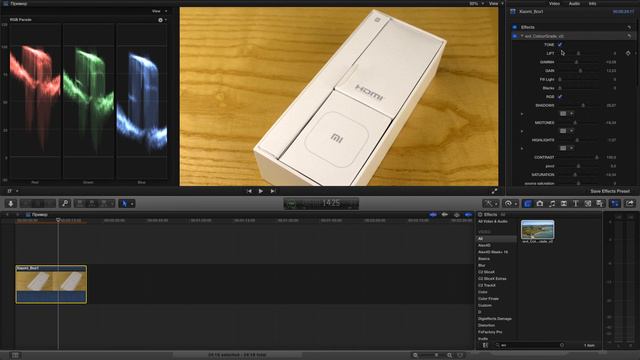
Task: Select the Color Finale effects category
Action: tap(488, 299)
